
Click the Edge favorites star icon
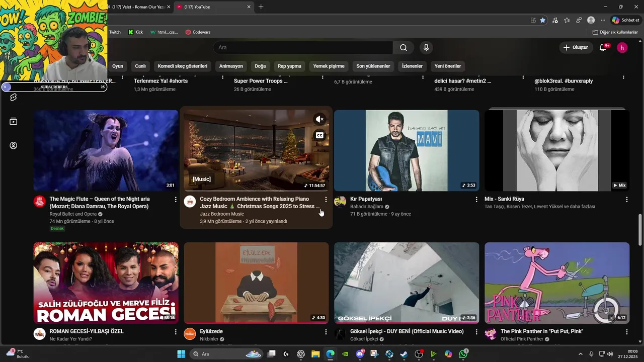click(543, 20)
